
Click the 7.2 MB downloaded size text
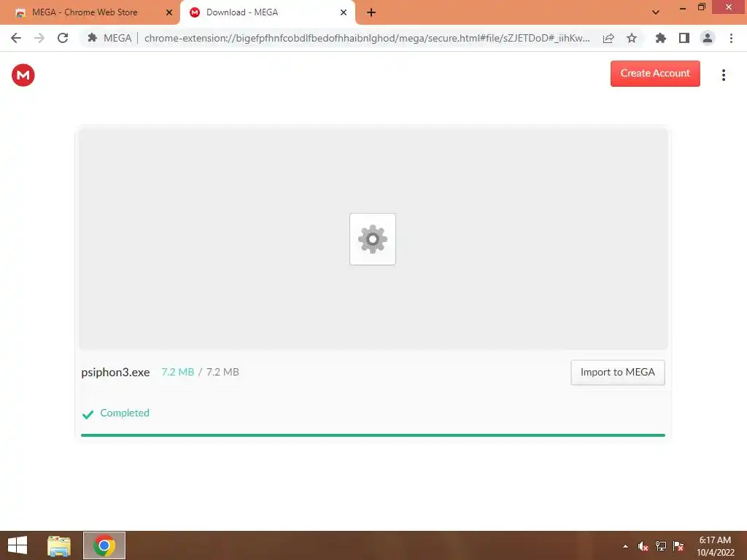[x=178, y=372]
